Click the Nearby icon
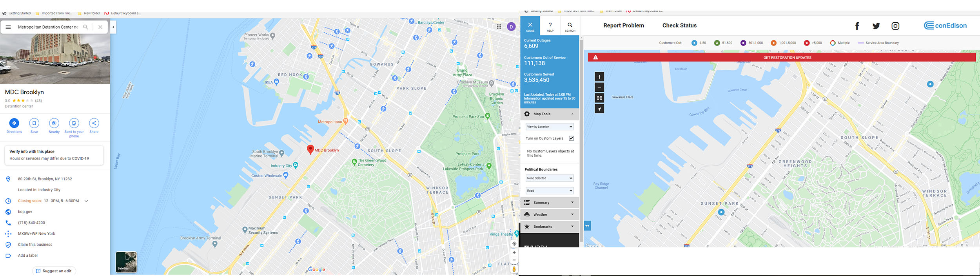 click(x=54, y=123)
